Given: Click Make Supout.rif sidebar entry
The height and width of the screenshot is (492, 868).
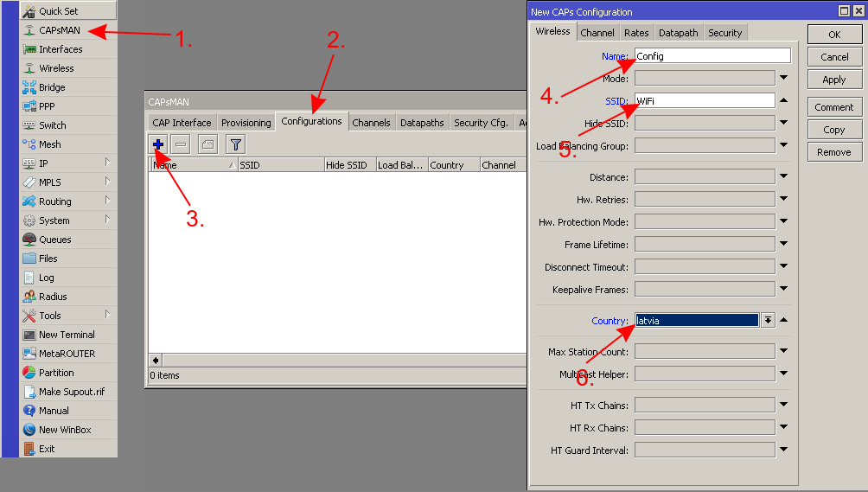Looking at the screenshot, I should pyautogui.click(x=71, y=392).
